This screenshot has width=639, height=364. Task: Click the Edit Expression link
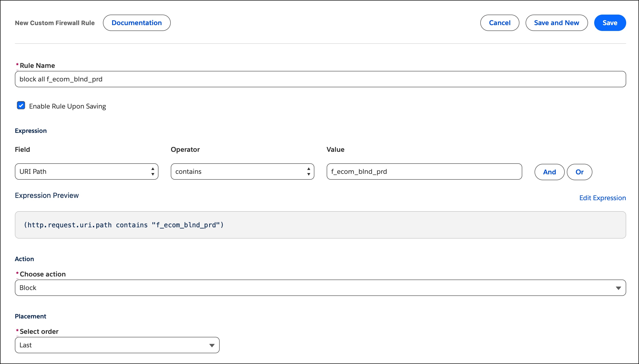coord(603,198)
